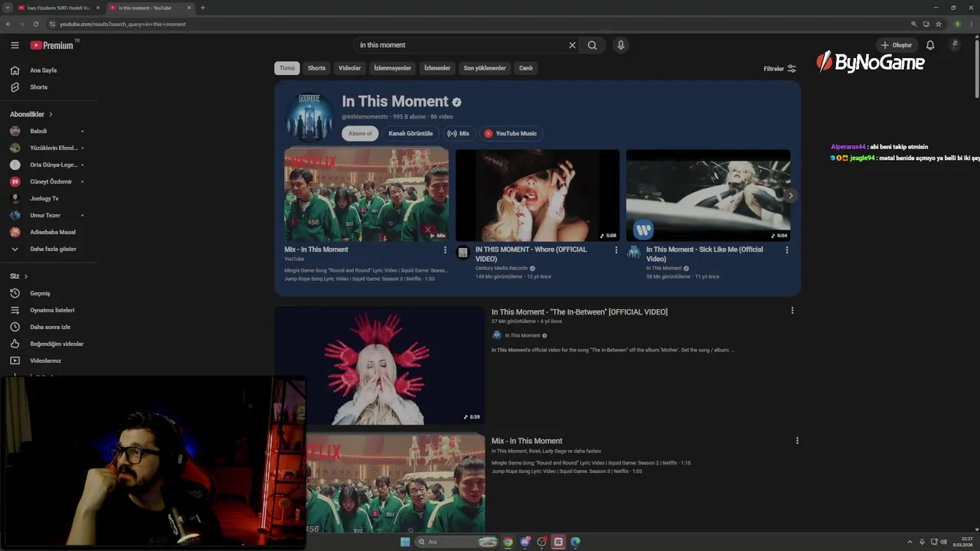Bookmark this page with the star icon
Image resolution: width=980 pixels, height=551 pixels.
tap(939, 24)
